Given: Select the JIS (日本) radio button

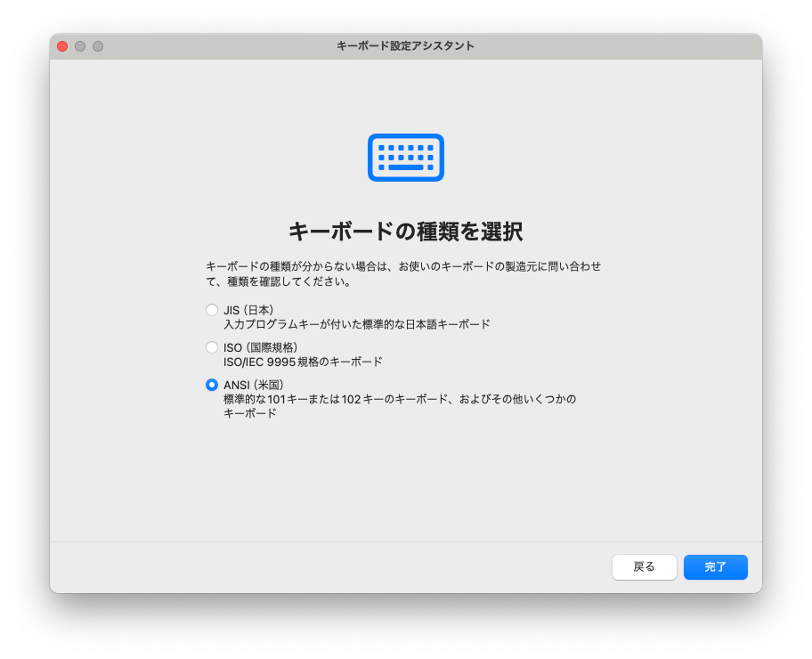Looking at the screenshot, I should pyautogui.click(x=211, y=310).
